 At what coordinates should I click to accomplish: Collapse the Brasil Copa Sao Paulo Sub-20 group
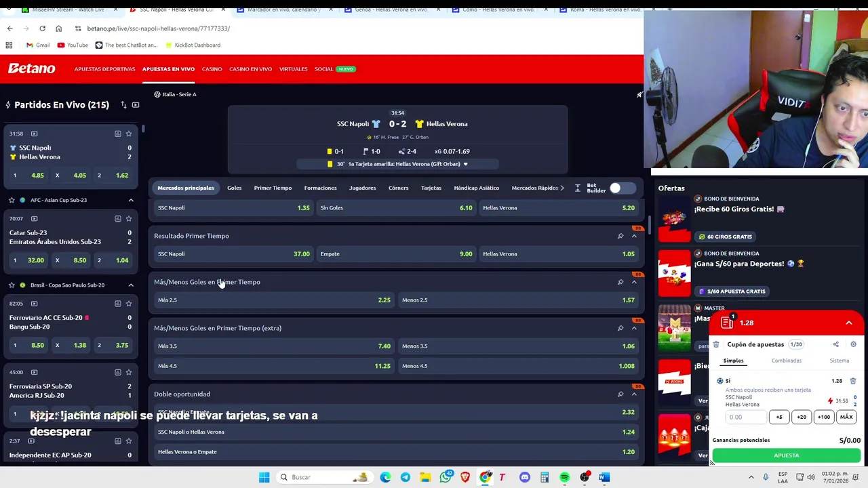[x=131, y=285]
